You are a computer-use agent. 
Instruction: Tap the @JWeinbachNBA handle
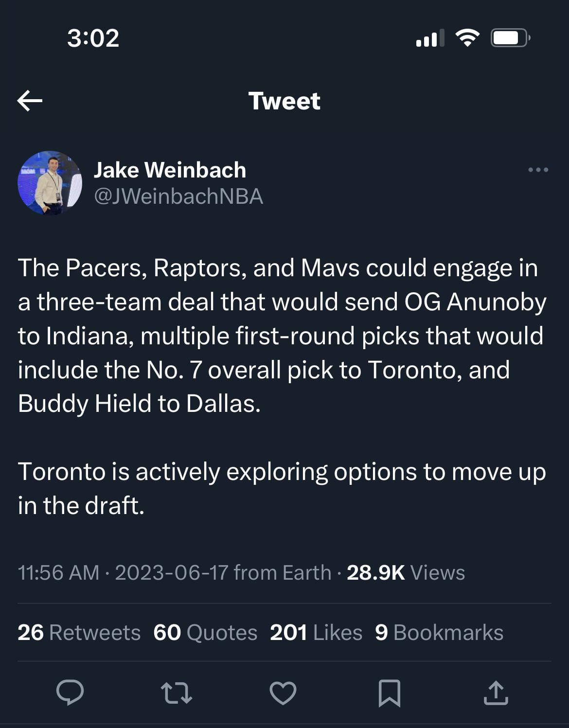pos(178,196)
